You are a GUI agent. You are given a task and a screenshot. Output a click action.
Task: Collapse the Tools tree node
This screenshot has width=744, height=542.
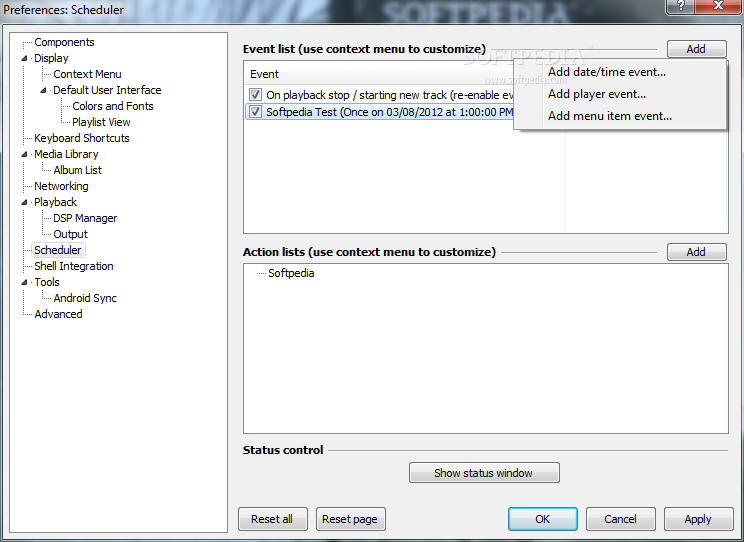[25, 283]
